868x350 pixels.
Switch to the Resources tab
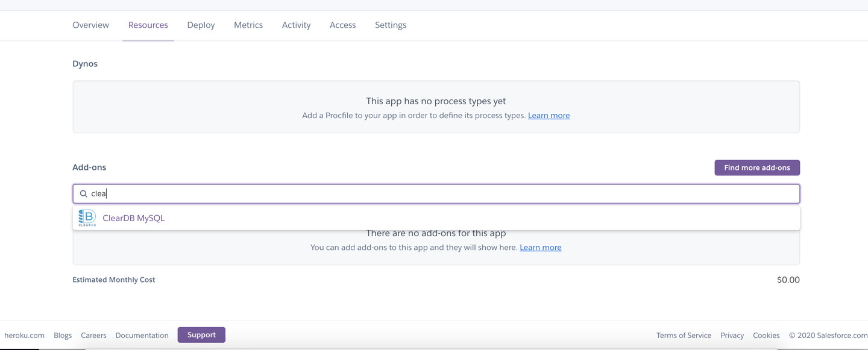click(x=148, y=25)
